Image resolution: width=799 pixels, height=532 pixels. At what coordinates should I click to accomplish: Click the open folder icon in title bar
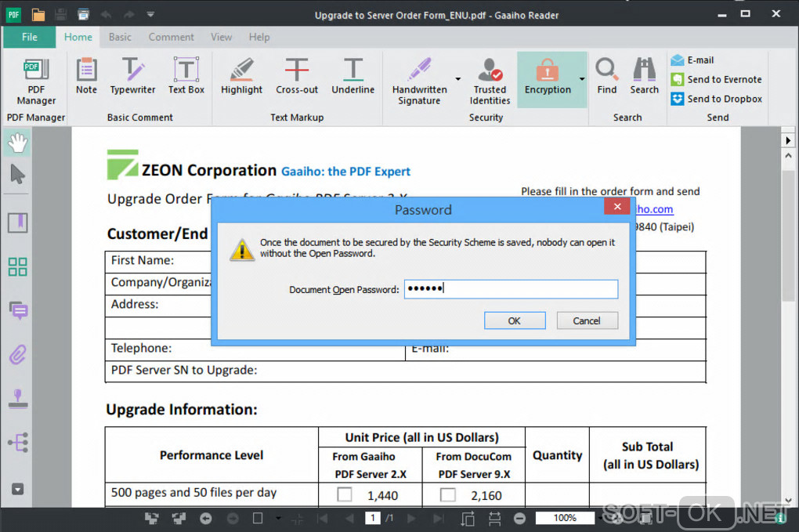click(x=38, y=14)
